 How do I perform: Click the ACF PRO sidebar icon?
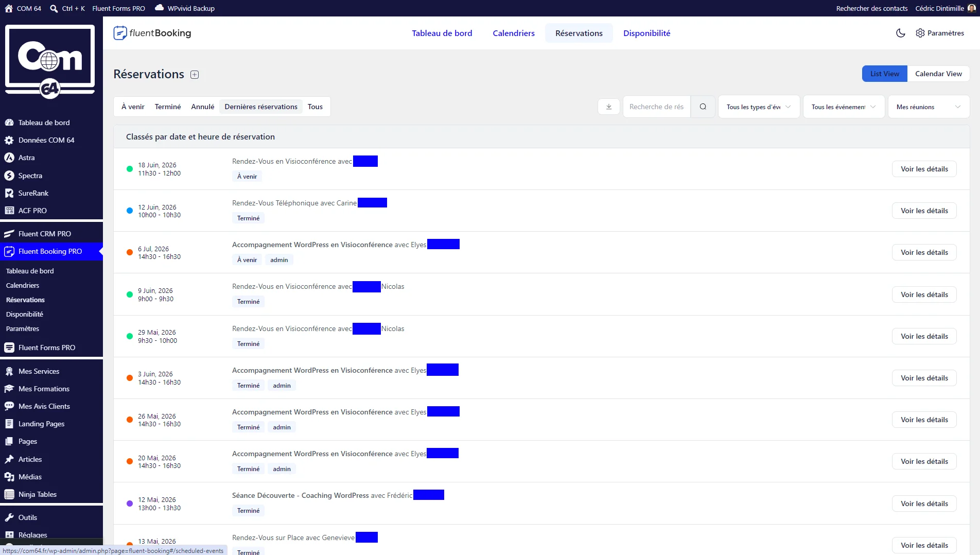9,211
